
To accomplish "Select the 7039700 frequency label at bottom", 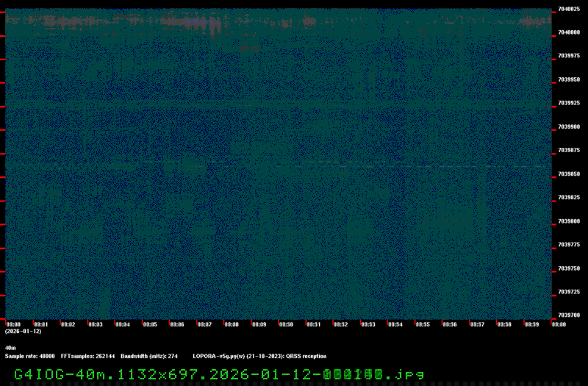I will pyautogui.click(x=569, y=315).
